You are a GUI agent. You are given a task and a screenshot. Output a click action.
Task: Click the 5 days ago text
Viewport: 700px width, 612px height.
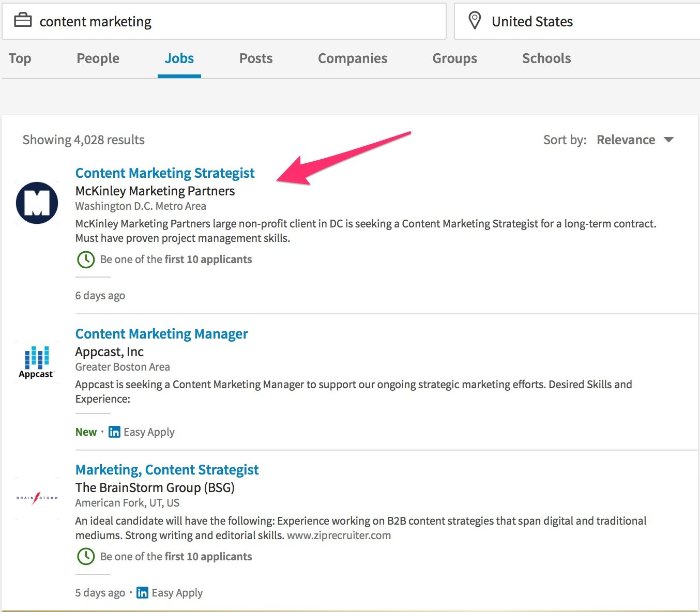tap(100, 593)
